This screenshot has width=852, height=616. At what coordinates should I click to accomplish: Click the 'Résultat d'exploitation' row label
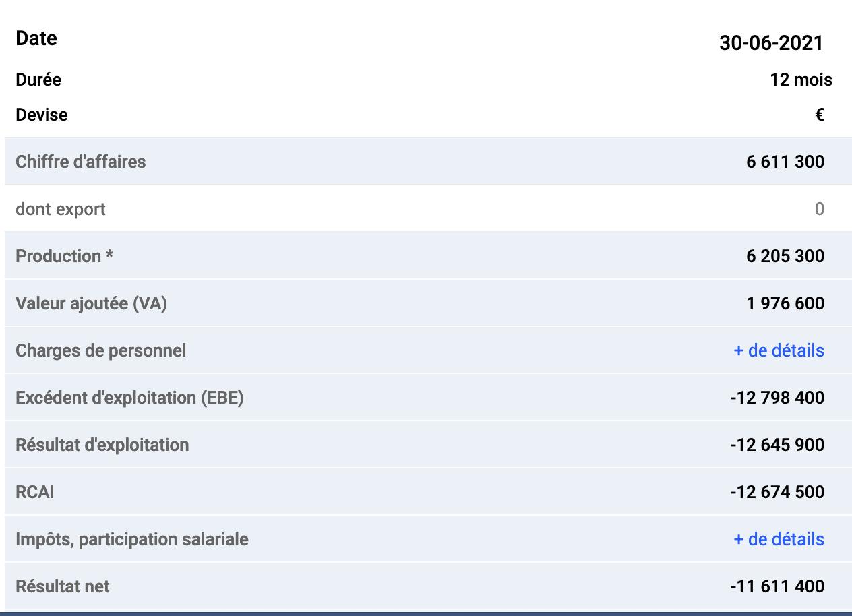coord(102,445)
